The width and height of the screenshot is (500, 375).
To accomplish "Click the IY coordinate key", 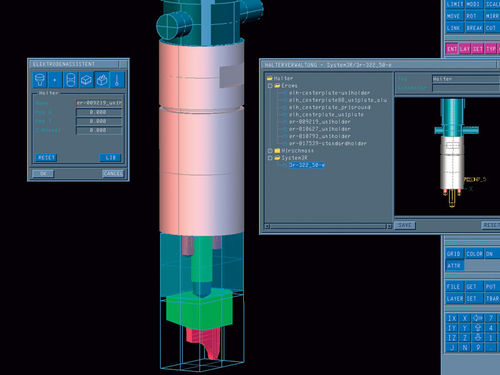I will click(452, 328).
